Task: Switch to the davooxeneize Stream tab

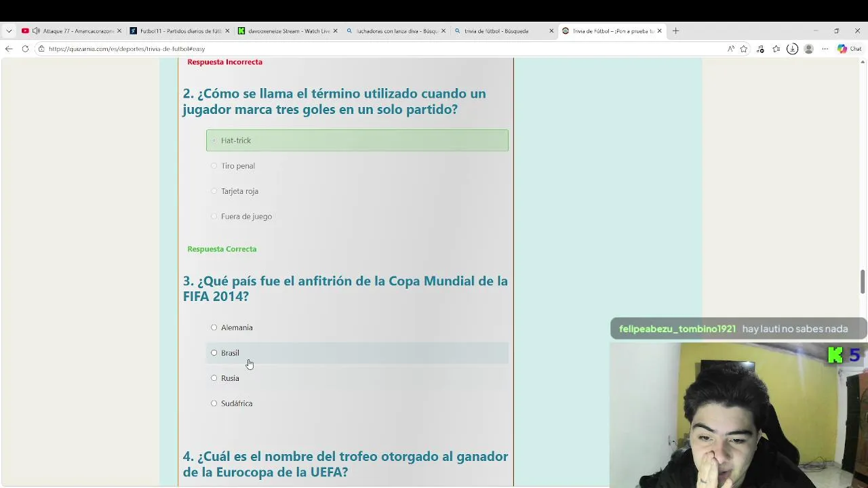Action: coord(288,30)
